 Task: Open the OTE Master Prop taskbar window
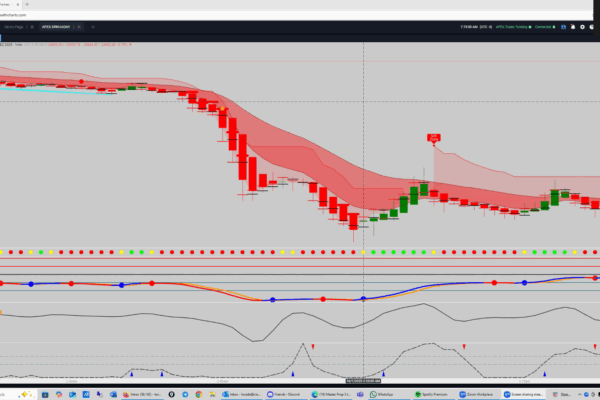[x=330, y=394]
